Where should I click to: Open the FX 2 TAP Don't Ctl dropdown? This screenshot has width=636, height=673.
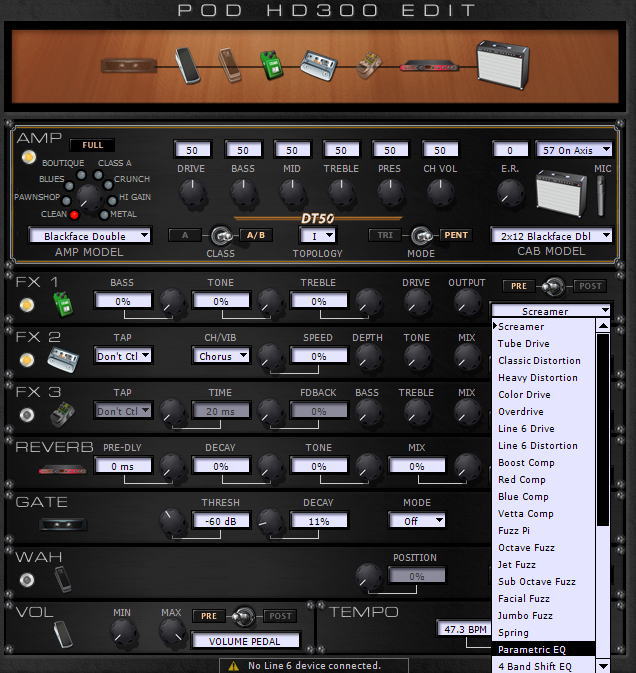122,356
